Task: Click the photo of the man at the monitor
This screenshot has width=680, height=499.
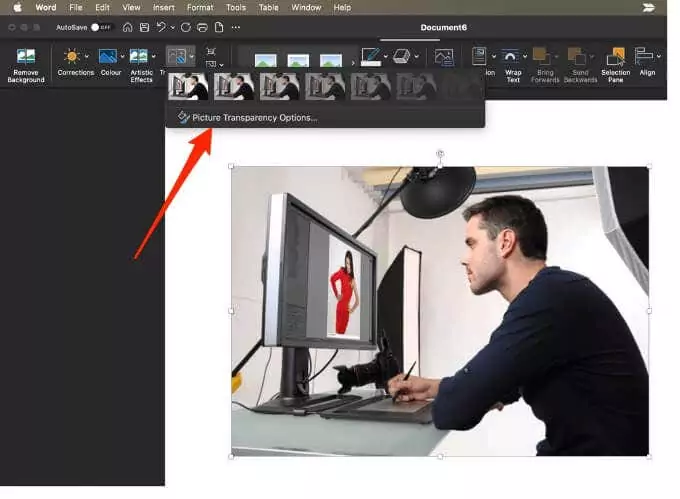Action: click(x=440, y=310)
